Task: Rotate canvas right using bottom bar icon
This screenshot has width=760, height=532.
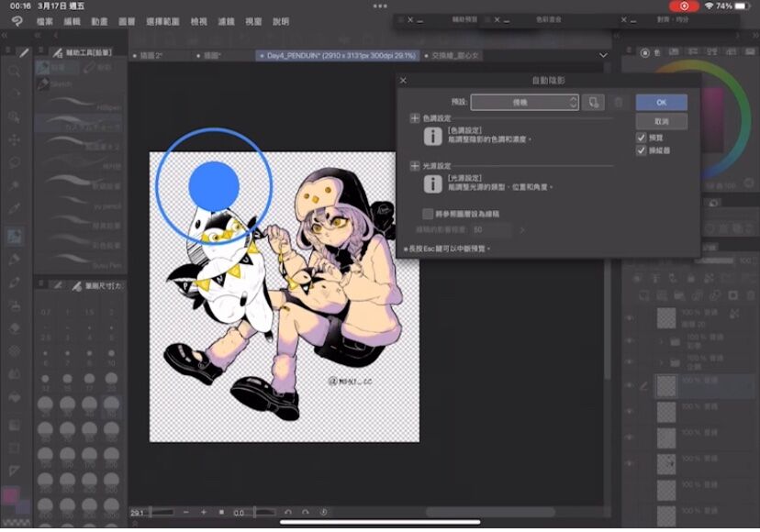Action: click(x=306, y=512)
